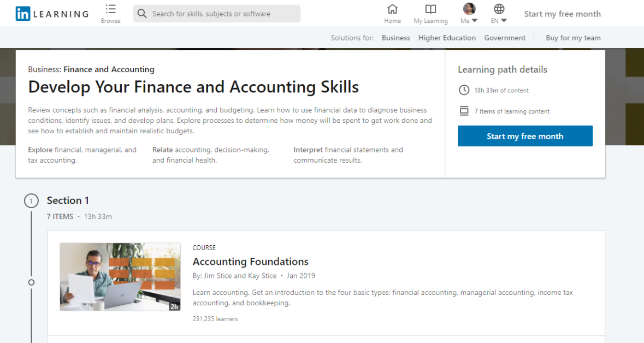Image resolution: width=644 pixels, height=343 pixels.
Task: Click the LinkedIn Learning logo
Action: click(52, 14)
